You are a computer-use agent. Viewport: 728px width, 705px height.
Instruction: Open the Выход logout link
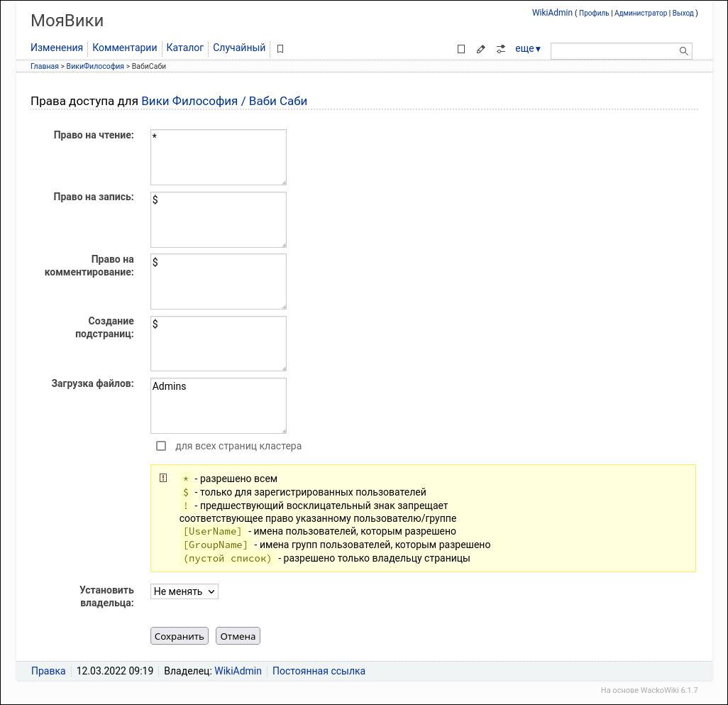click(x=683, y=13)
